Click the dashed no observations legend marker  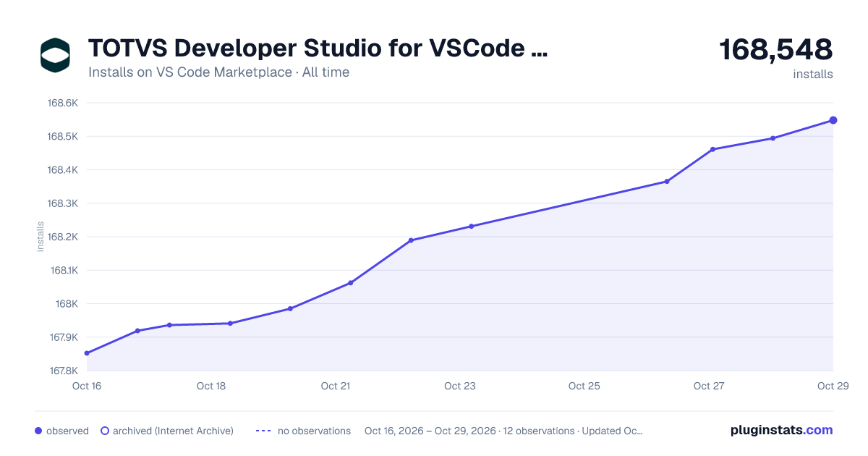[x=263, y=431]
